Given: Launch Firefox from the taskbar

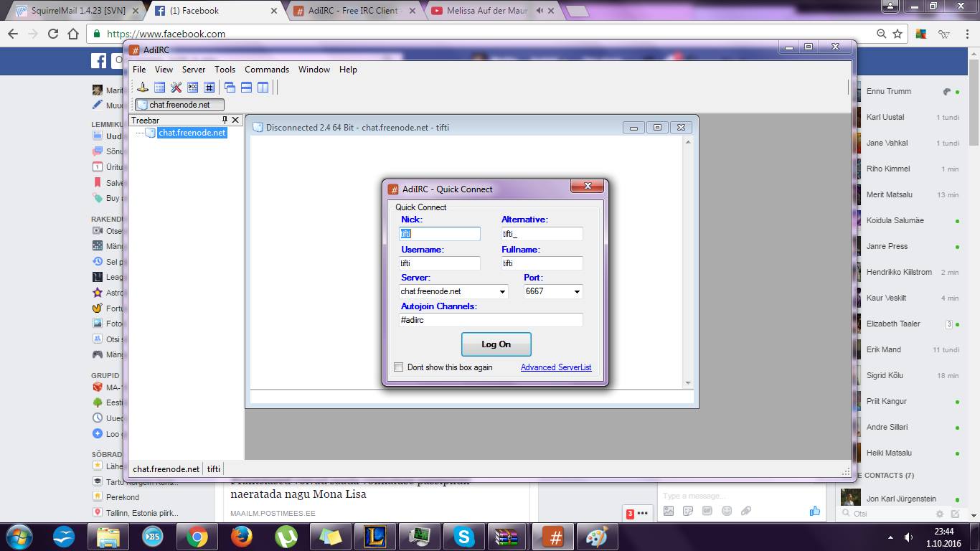Looking at the screenshot, I should 242,537.
